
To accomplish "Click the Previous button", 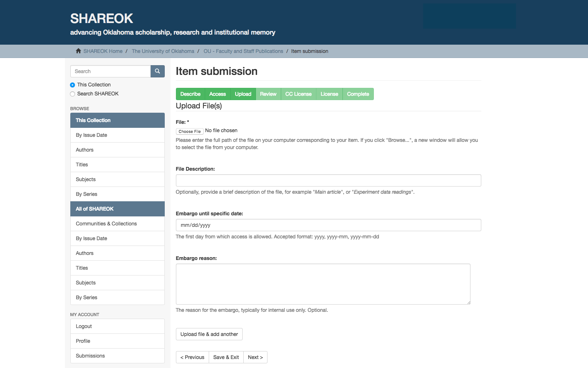I will [193, 357].
